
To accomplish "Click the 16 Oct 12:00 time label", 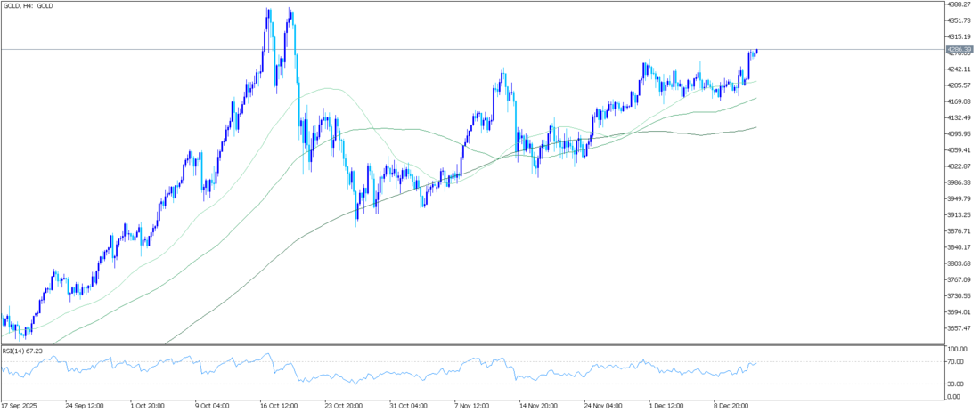I will click(x=277, y=405).
